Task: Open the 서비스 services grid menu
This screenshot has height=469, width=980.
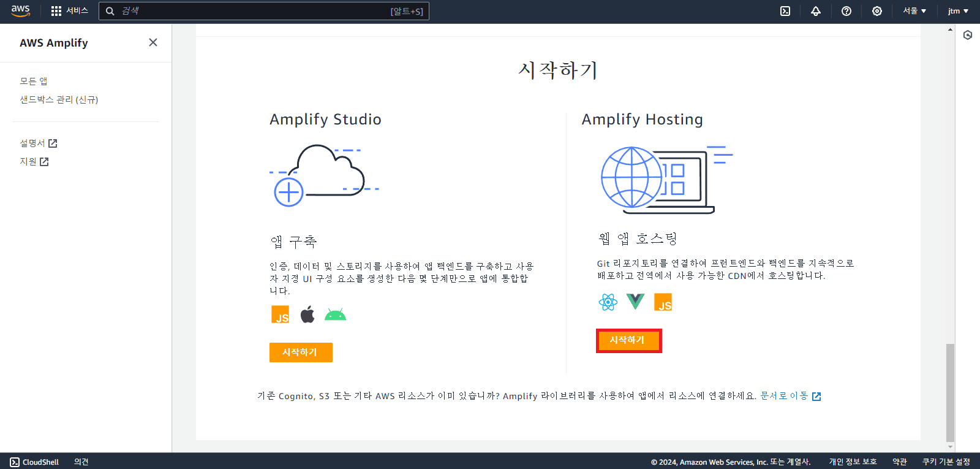Action: (69, 11)
